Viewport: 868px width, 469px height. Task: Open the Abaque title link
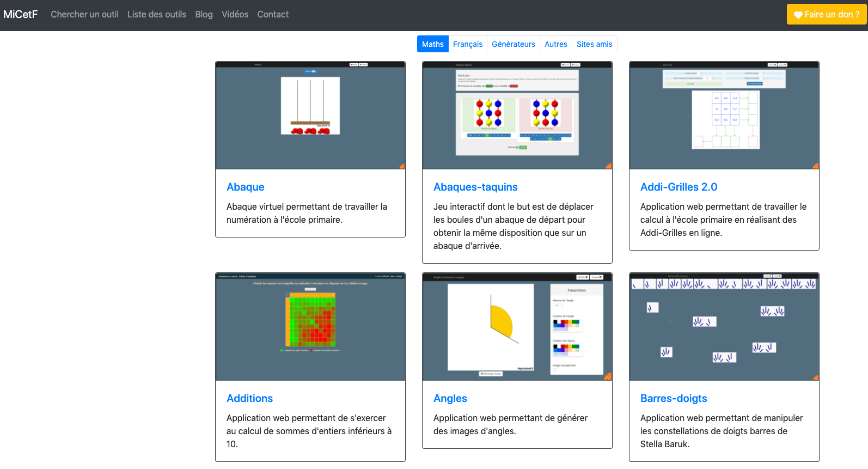(245, 187)
